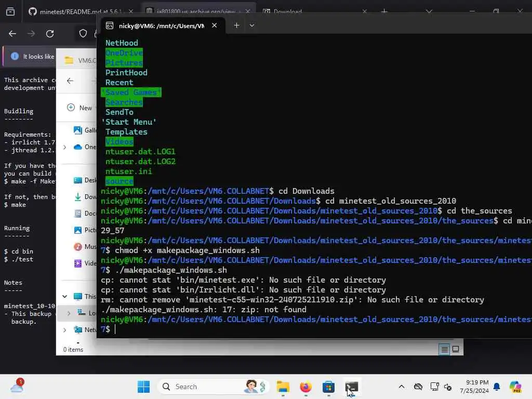The image size is (532, 399).
Task: Click the browser forward arrow
Action: (31, 34)
